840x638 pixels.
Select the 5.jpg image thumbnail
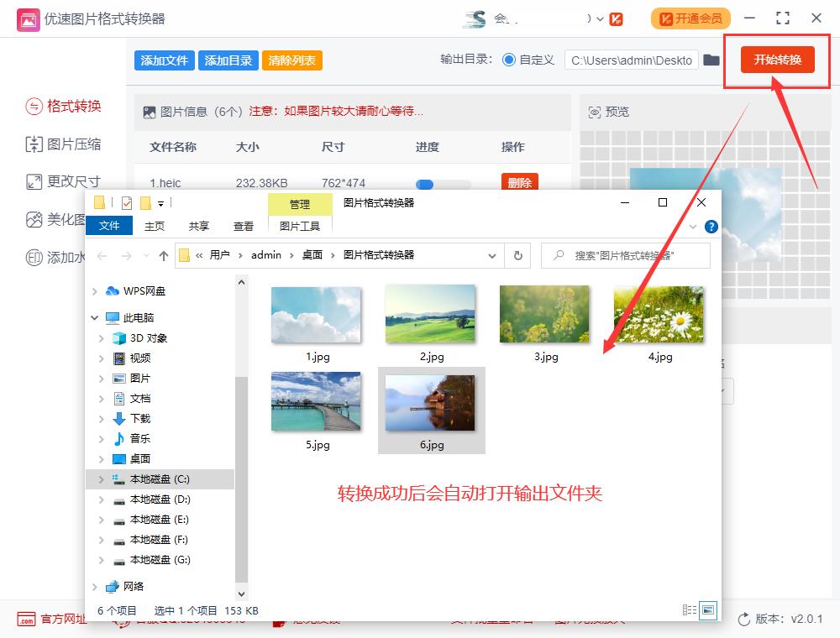[316, 401]
